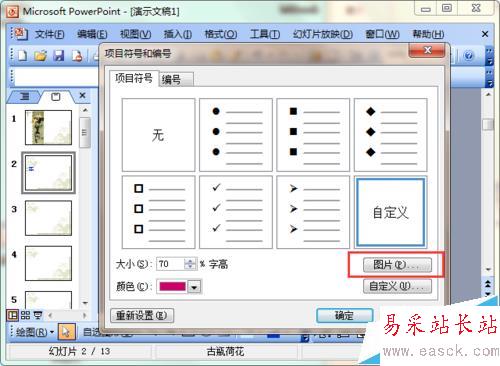500x366 pixels.
Task: Choose the filled square bullet style
Action: 313,135
